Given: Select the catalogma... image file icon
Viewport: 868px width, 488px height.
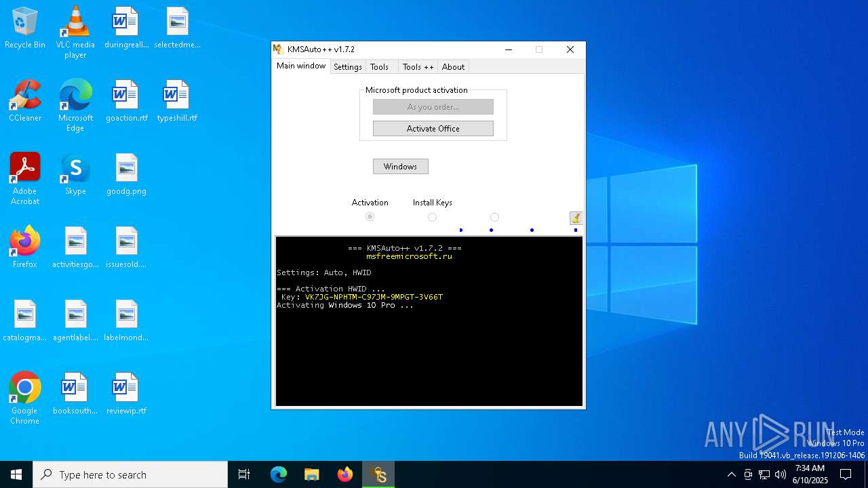Looking at the screenshot, I should coord(25,321).
